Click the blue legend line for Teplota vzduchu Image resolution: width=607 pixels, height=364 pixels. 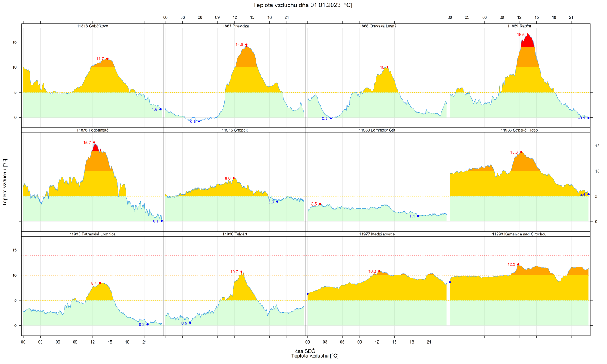click(x=279, y=356)
